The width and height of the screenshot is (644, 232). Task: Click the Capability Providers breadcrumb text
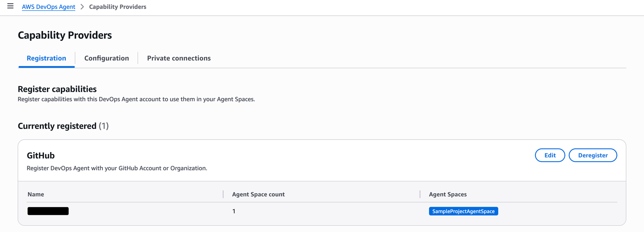[x=118, y=7]
